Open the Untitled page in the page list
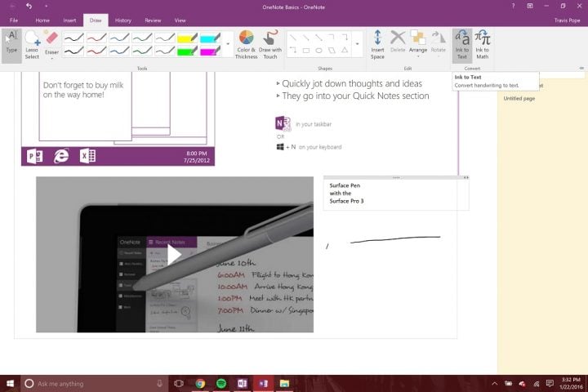Viewport: 588px width, 392px height. [519, 98]
